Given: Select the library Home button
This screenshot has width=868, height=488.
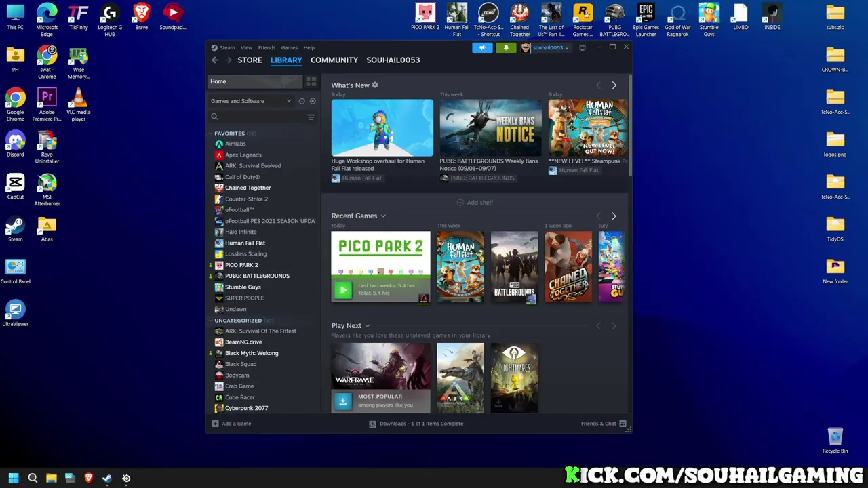Looking at the screenshot, I should pos(254,81).
